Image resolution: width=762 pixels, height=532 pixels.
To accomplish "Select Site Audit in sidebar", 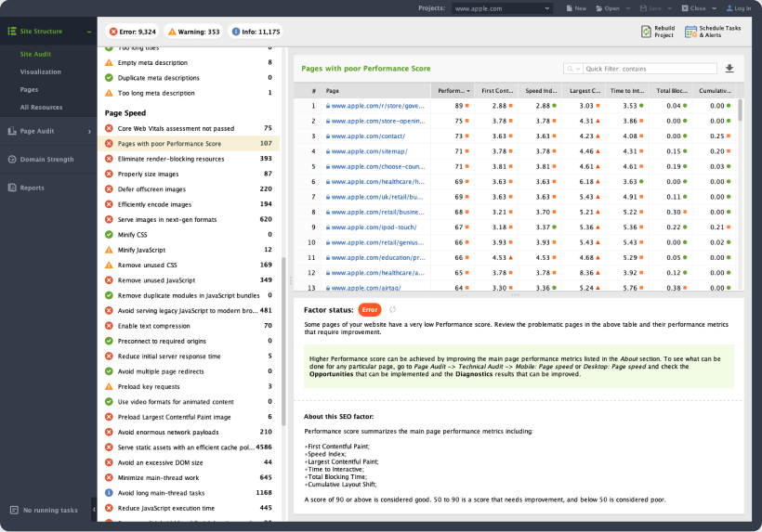I will [x=35, y=55].
